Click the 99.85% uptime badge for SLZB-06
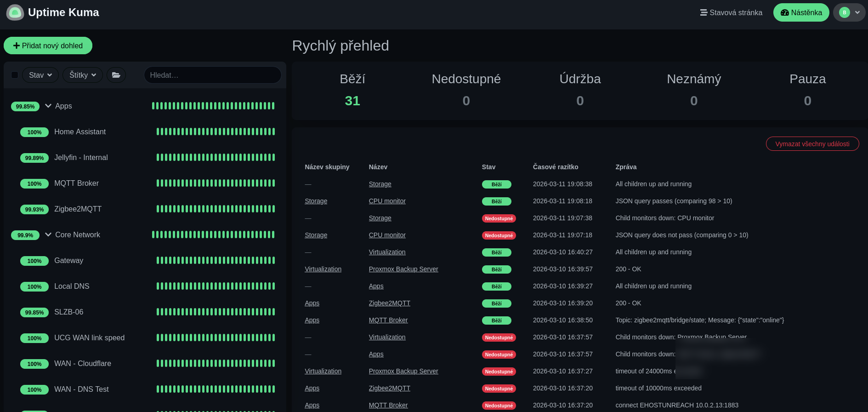The image size is (868, 412). click(34, 312)
